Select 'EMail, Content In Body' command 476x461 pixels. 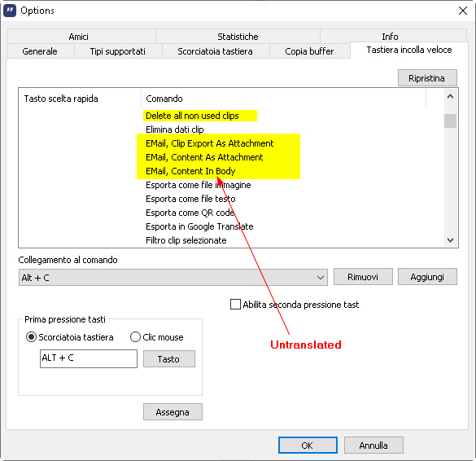coord(190,171)
